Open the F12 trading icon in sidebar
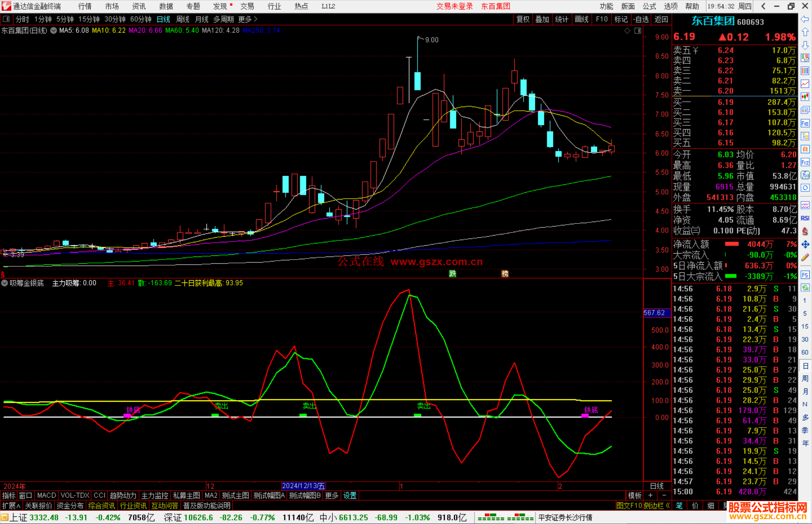The width and height of the screenshot is (812, 524). point(805,162)
